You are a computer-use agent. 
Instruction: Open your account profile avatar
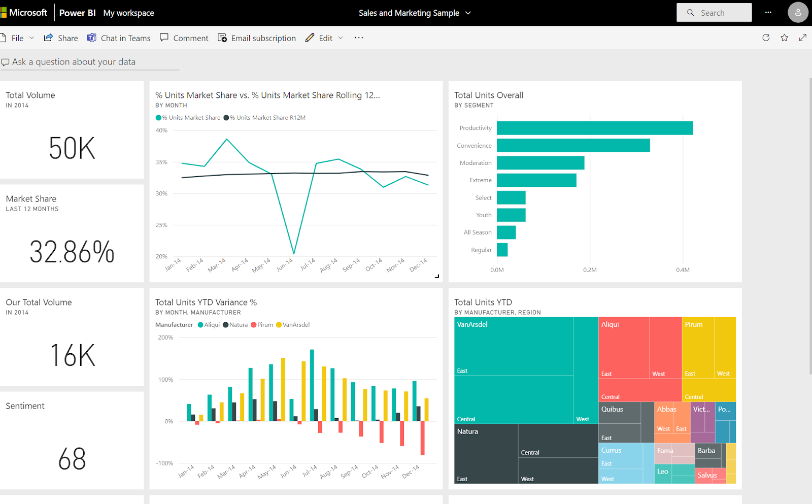coord(798,12)
